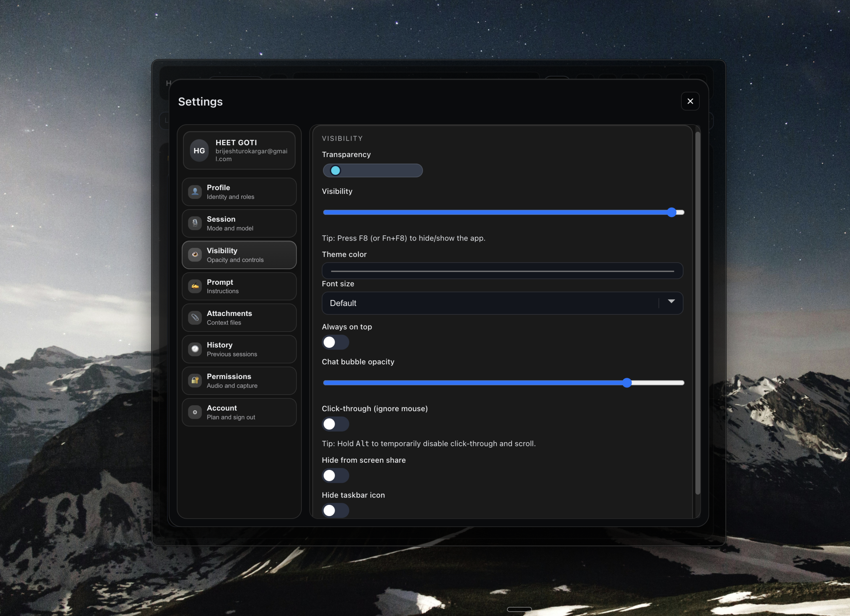Open HEET GOTI user profile card
The width and height of the screenshot is (850, 616).
tap(239, 150)
